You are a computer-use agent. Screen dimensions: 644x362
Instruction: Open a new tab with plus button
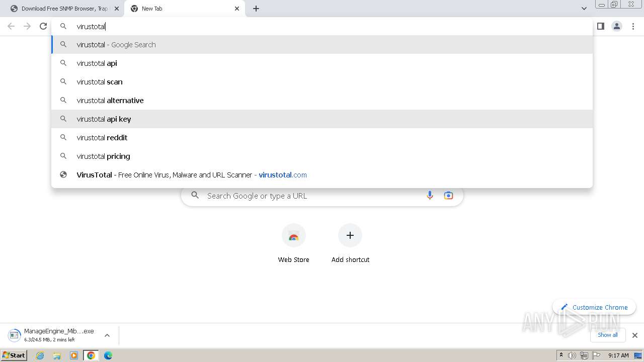[x=256, y=9]
